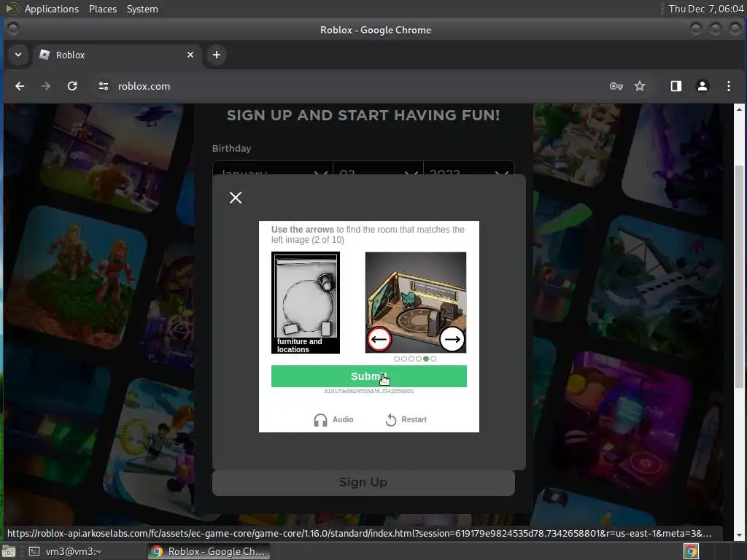Click the show desktop icon in the taskbar
The height and width of the screenshot is (560, 747).
pos(9,551)
